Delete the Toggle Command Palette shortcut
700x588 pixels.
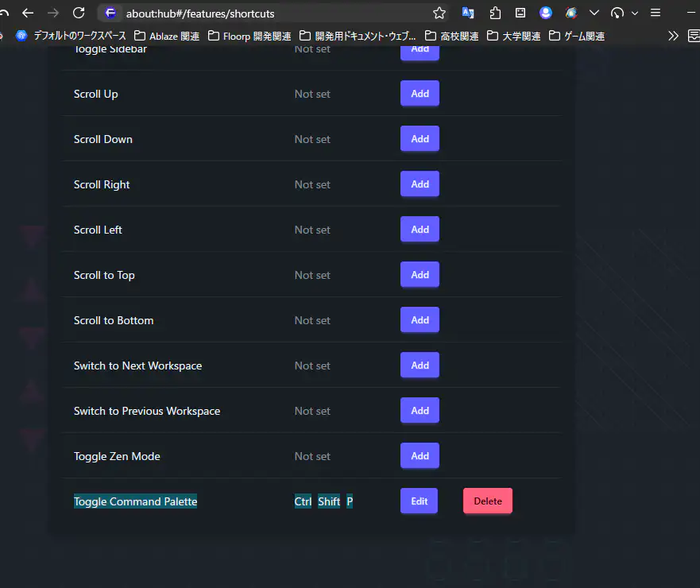click(x=488, y=501)
